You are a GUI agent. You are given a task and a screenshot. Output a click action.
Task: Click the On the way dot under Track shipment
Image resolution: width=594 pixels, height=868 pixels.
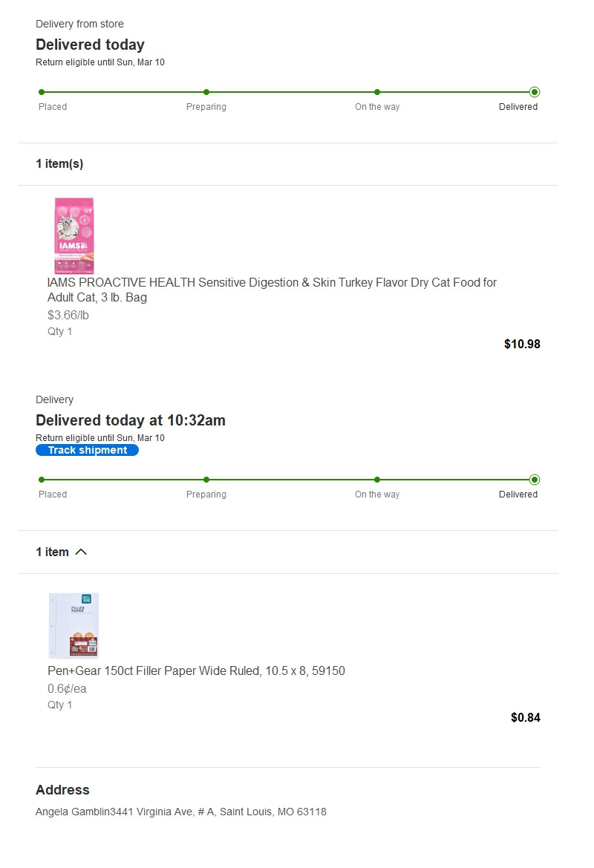pyautogui.click(x=377, y=480)
